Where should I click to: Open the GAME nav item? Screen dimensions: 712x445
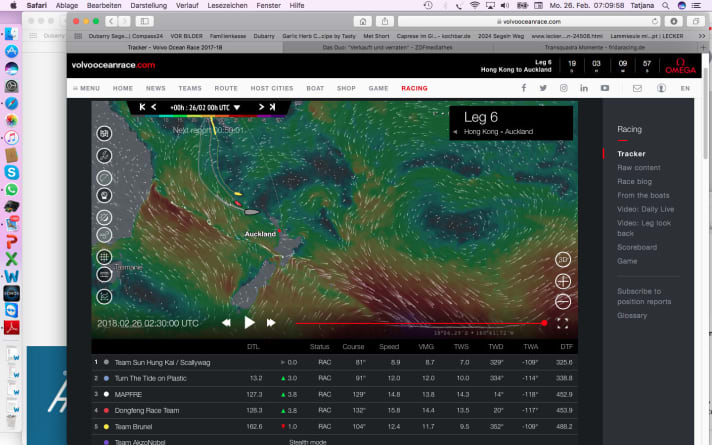click(378, 88)
